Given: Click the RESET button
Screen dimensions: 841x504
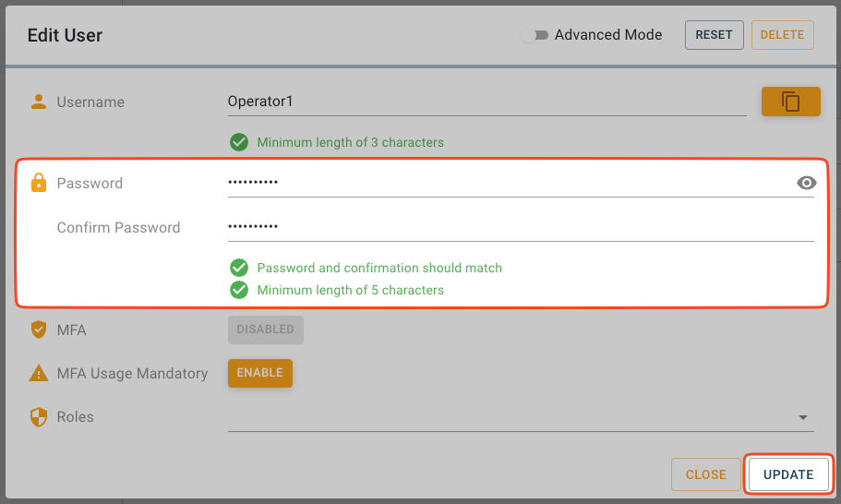Looking at the screenshot, I should (x=714, y=35).
